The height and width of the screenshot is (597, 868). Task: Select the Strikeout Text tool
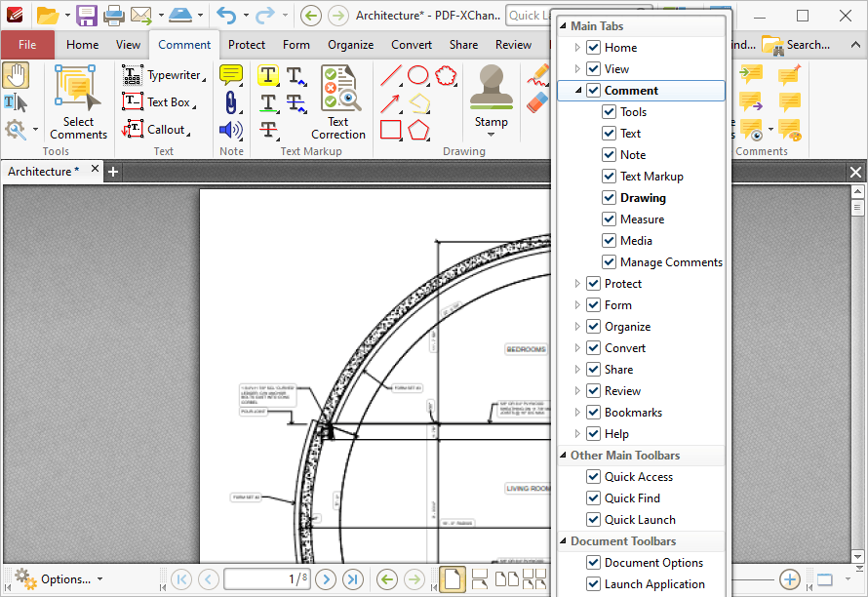269,130
